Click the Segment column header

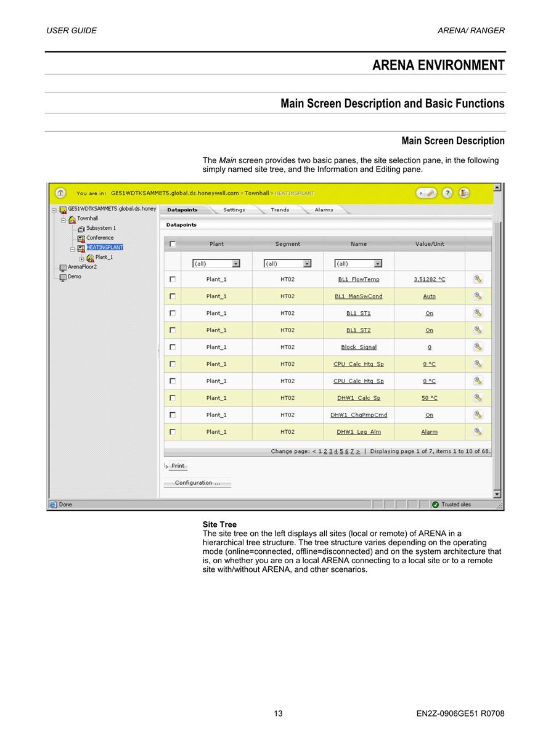pyautogui.click(x=288, y=244)
